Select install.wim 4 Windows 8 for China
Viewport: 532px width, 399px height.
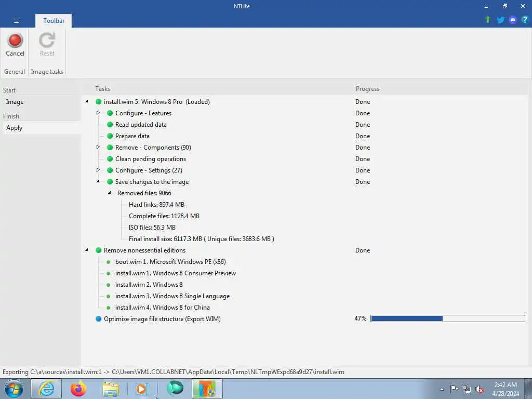point(162,308)
